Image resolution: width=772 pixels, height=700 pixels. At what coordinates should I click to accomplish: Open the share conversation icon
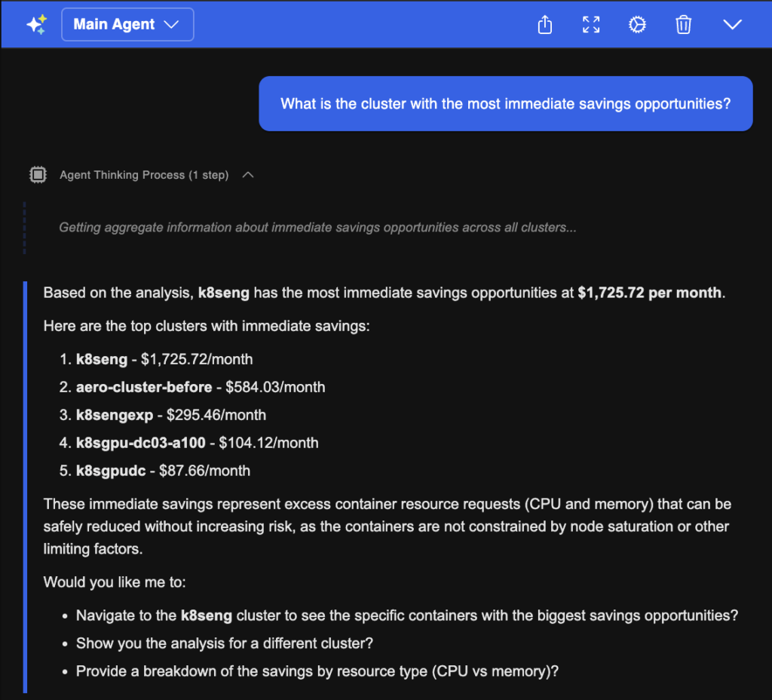coord(545,24)
